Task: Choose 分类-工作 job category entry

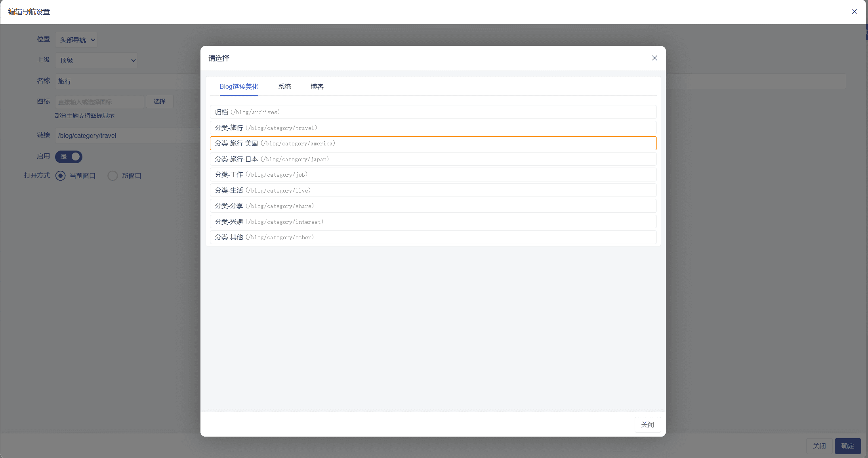Action: 433,175
